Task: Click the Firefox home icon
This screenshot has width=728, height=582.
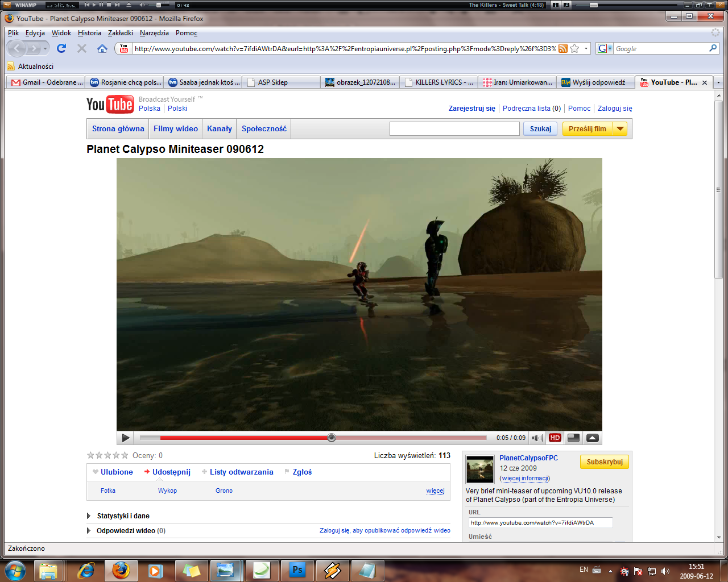Action: pos(102,48)
